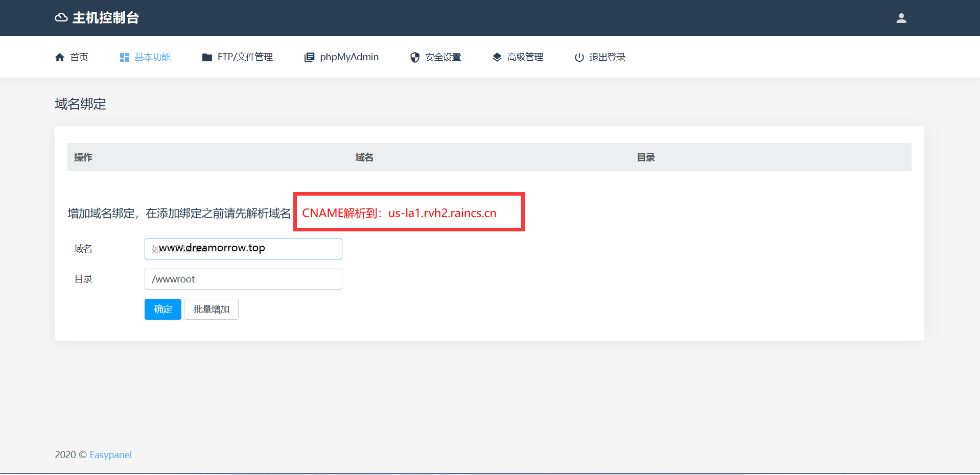Image resolution: width=980 pixels, height=475 pixels.
Task: Click the shield icon beside 安全设置
Action: [414, 57]
